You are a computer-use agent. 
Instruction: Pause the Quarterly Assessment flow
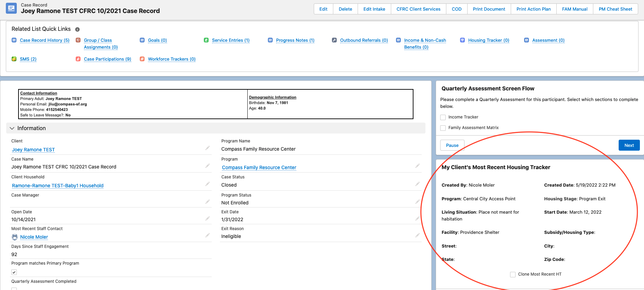click(x=452, y=145)
